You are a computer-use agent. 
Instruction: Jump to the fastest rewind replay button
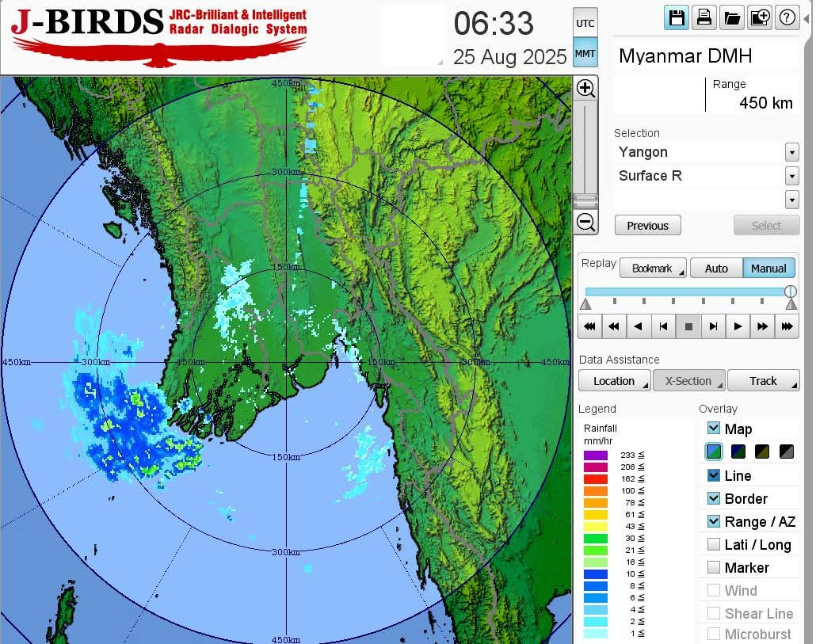pyautogui.click(x=589, y=326)
